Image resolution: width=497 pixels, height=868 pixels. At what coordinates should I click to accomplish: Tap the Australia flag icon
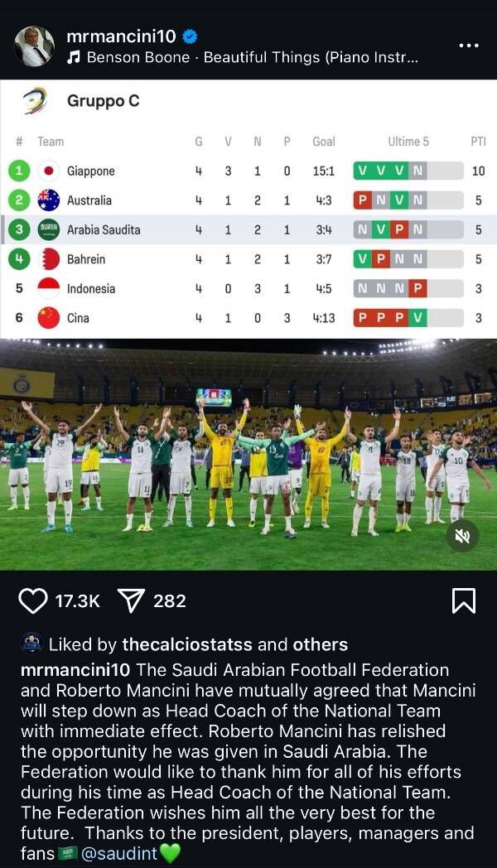[x=49, y=200]
